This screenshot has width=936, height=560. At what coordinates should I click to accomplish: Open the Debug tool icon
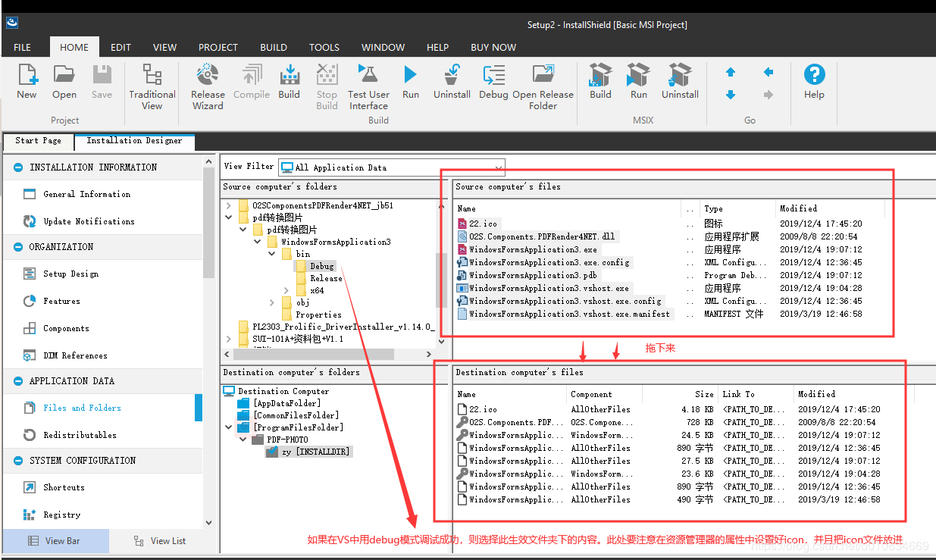(493, 76)
